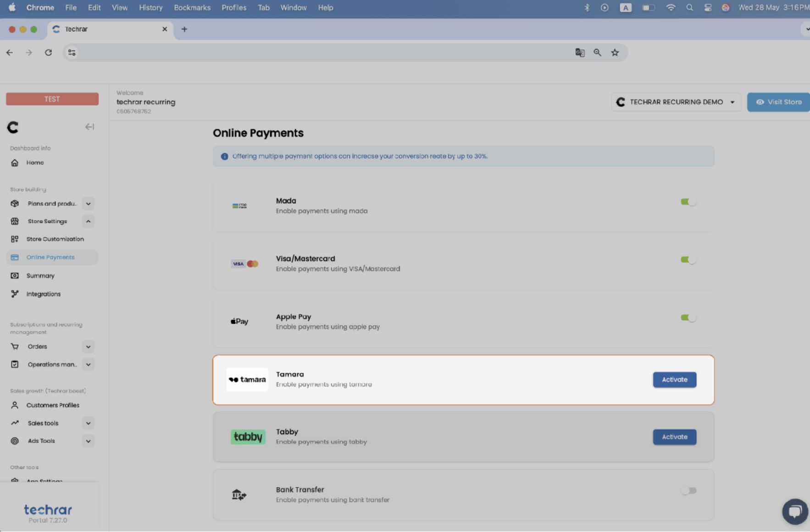This screenshot has width=810, height=532.
Task: Click the Chrome translate page icon
Action: click(580, 53)
